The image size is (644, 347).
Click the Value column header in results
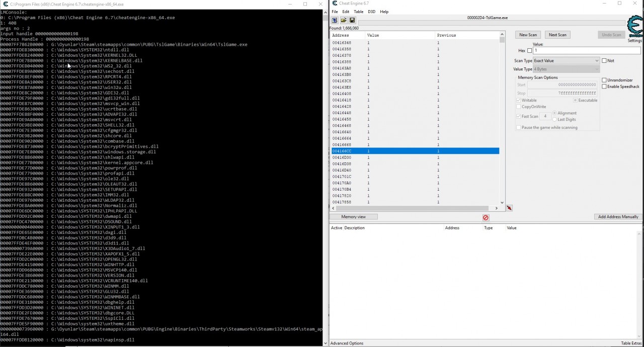pos(400,35)
